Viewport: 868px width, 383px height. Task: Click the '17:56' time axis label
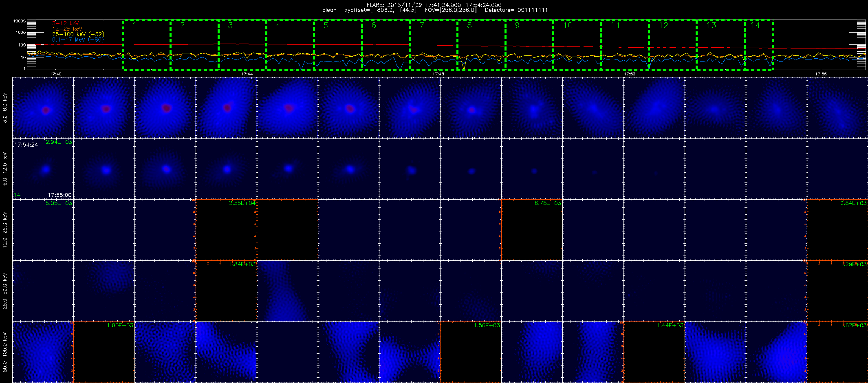pyautogui.click(x=821, y=74)
